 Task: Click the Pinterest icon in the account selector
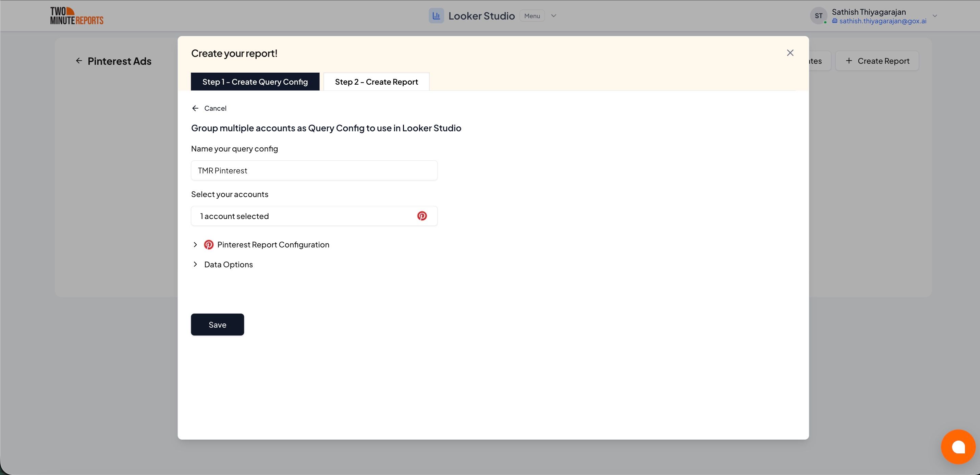422,216
